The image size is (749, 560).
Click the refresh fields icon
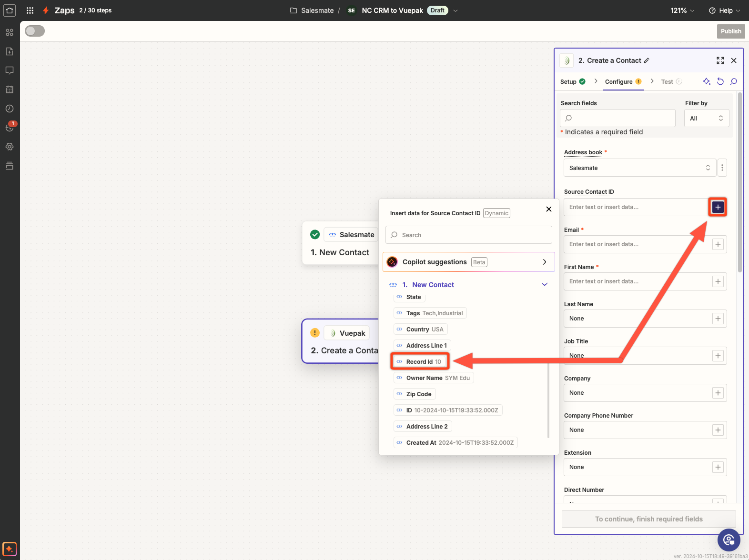pyautogui.click(x=720, y=81)
